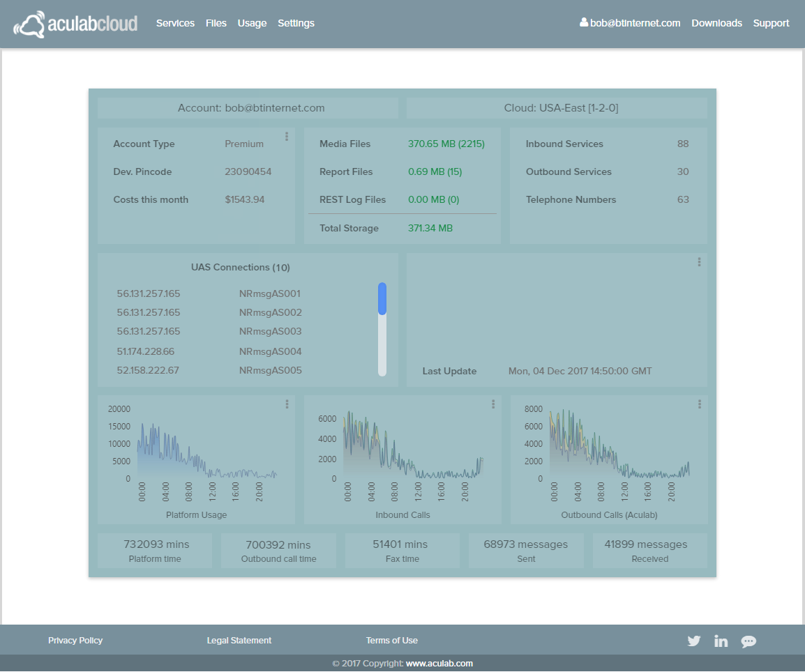
Task: Click the chat bubble icon in footer
Action: (748, 641)
